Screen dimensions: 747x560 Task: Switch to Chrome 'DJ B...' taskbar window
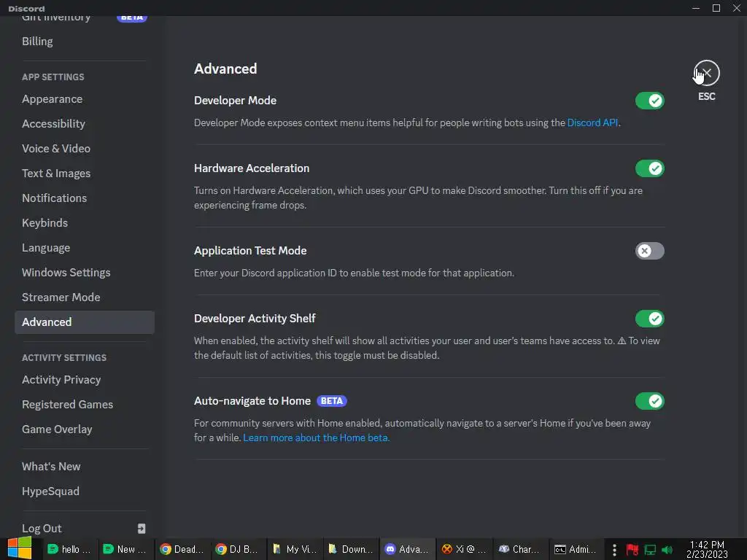coord(239,549)
